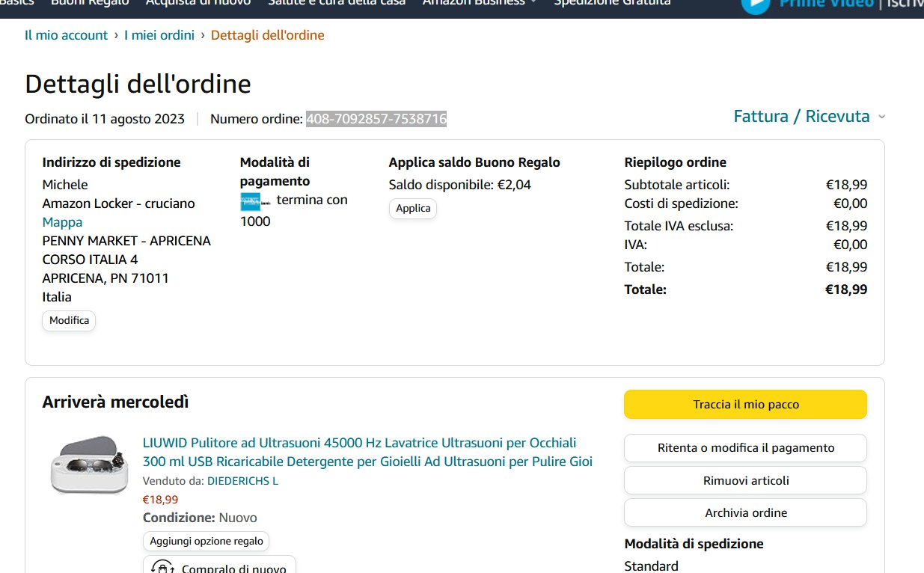
Task: Click Totale IVA esclusa: label
Action: coord(679,226)
